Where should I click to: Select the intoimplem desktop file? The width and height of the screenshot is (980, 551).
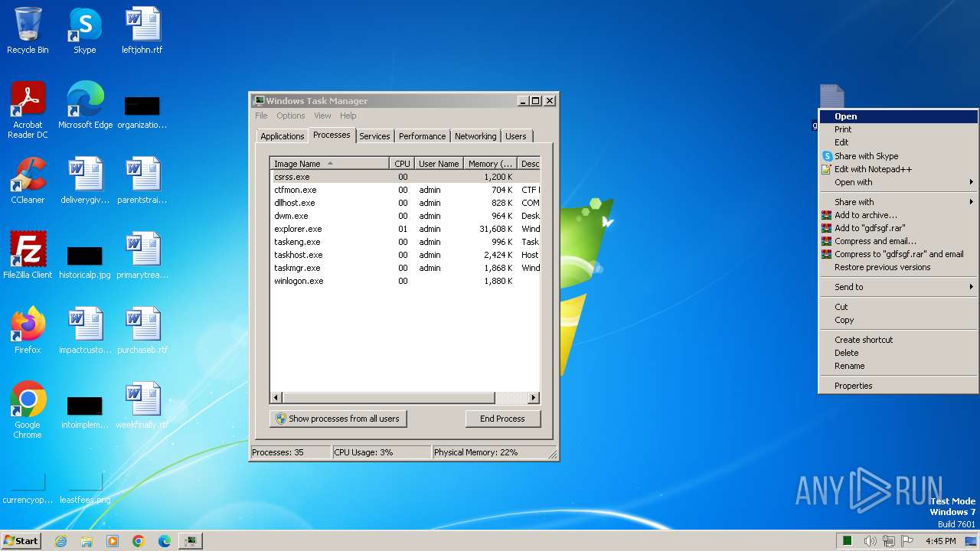[x=85, y=411]
